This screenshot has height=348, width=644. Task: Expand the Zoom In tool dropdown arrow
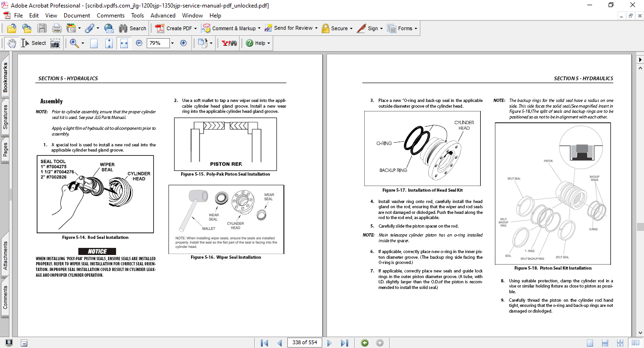83,43
